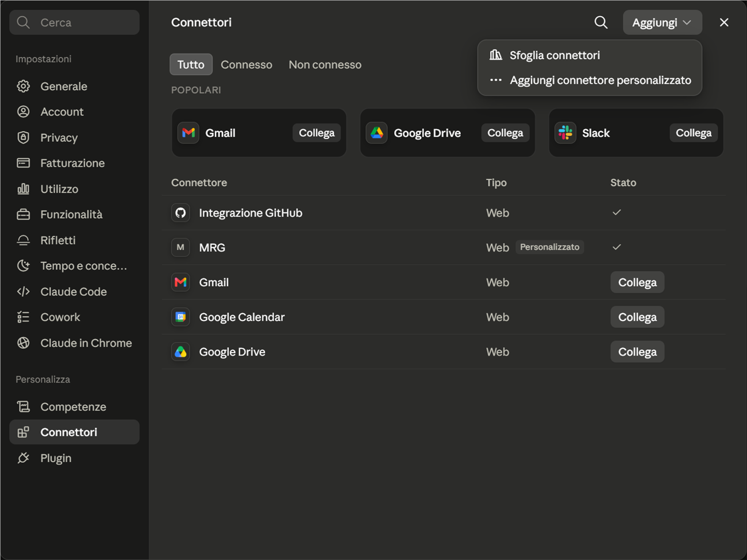Click the Account label in the sidebar
Screen dimensions: 747x560
pyautogui.click(x=62, y=112)
